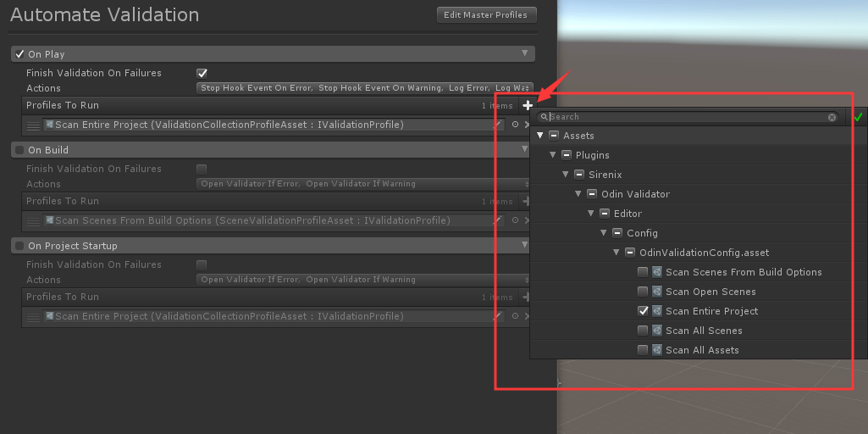Click object picker circle on Project Startup profile
The image size is (868, 434).
(514, 316)
